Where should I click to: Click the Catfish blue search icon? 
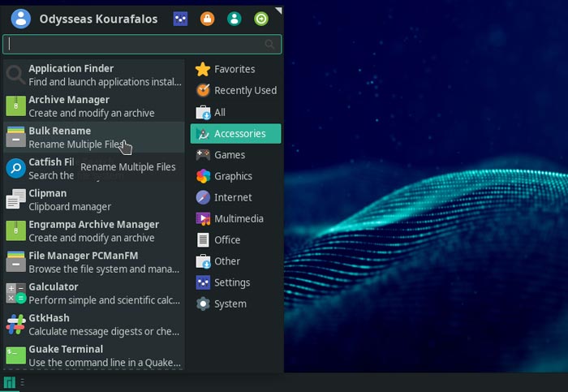[16, 168]
